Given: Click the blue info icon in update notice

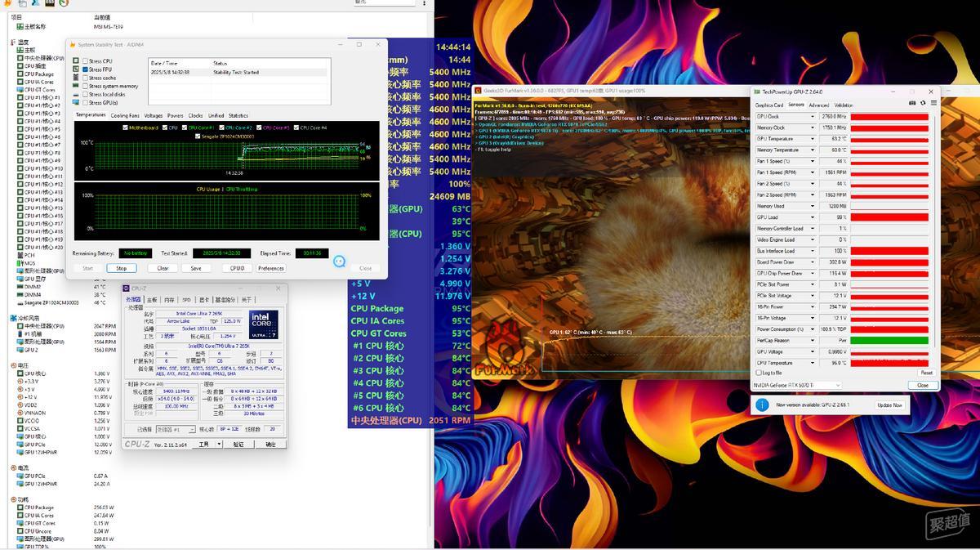Looking at the screenshot, I should 762,405.
